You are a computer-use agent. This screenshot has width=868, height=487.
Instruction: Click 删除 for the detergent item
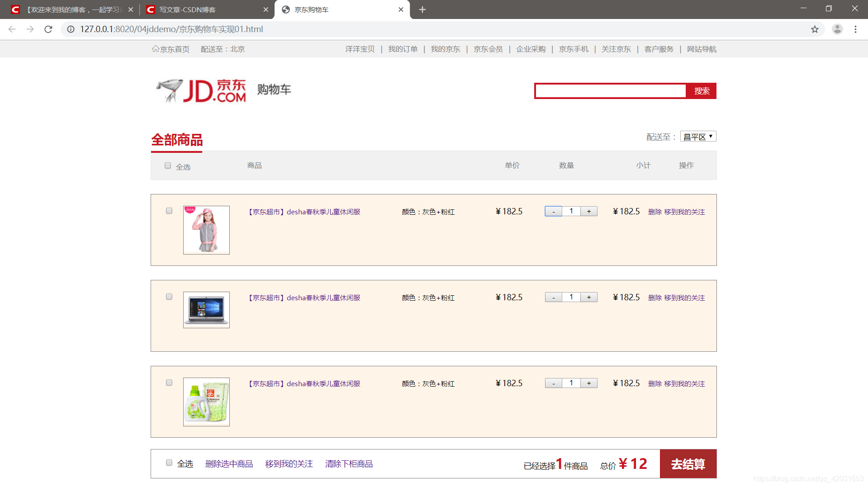pos(655,383)
